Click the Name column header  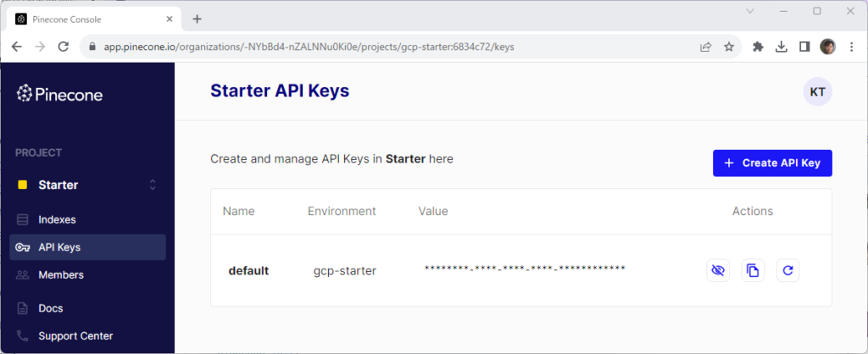pos(238,211)
